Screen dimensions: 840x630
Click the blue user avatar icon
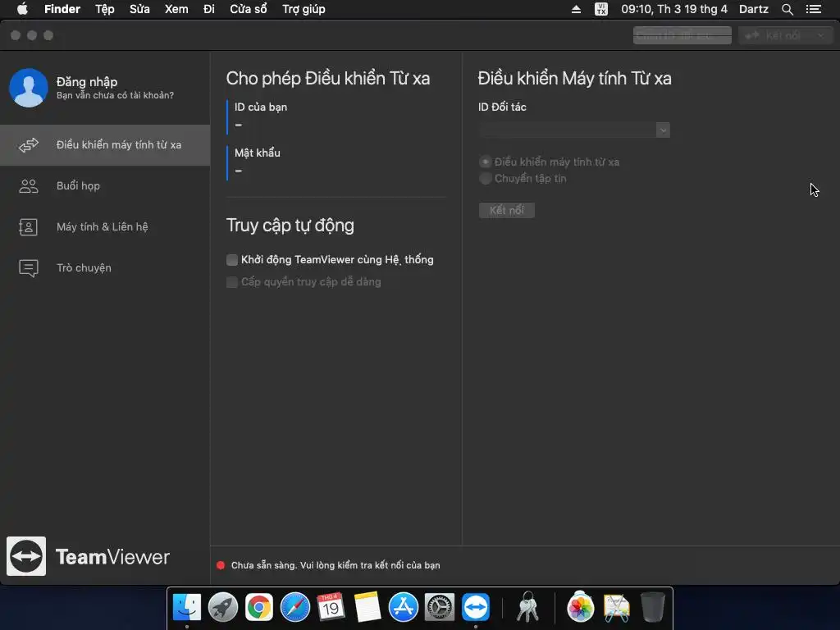[29, 87]
